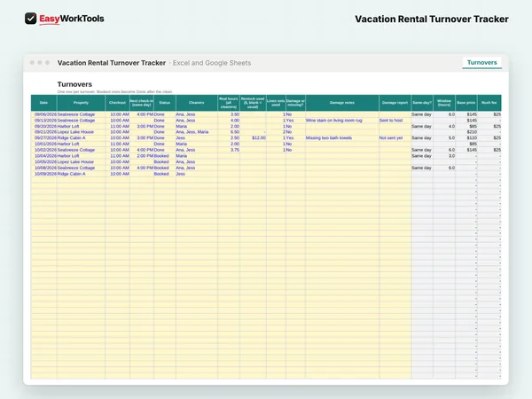Click the Turnovers sheet heading

coord(74,84)
